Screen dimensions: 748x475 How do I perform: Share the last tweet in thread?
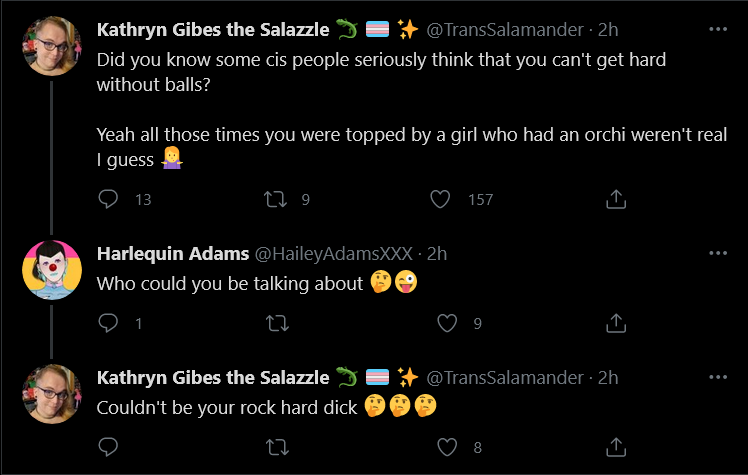pos(615,447)
